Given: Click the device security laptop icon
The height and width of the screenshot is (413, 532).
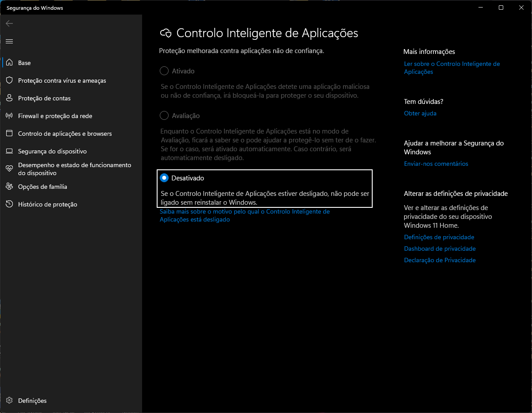Looking at the screenshot, I should pos(9,151).
